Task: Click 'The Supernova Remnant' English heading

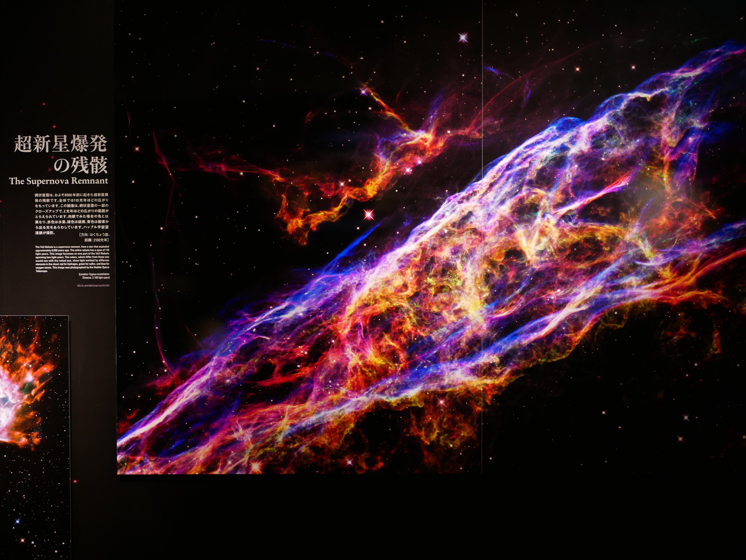Action: click(x=59, y=181)
